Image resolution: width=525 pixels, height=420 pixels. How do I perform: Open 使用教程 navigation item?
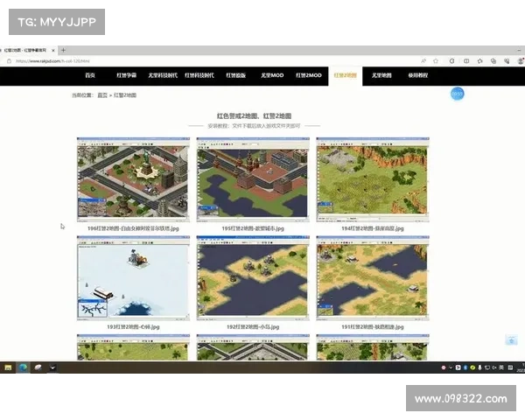(x=418, y=75)
